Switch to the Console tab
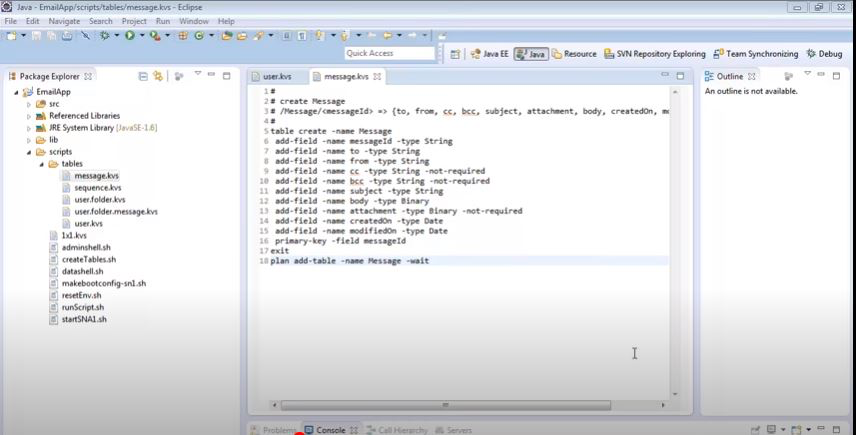The height and width of the screenshot is (435, 856). click(x=330, y=430)
